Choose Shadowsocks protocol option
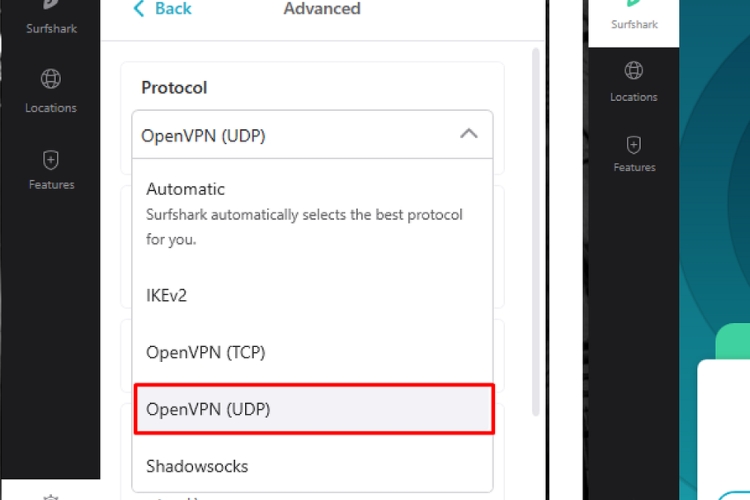The width and height of the screenshot is (750, 500). pyautogui.click(x=197, y=466)
